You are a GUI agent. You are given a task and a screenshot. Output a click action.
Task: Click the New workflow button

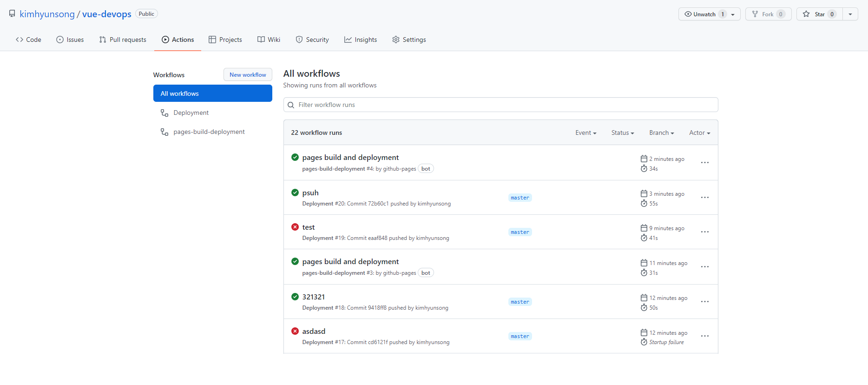tap(248, 75)
